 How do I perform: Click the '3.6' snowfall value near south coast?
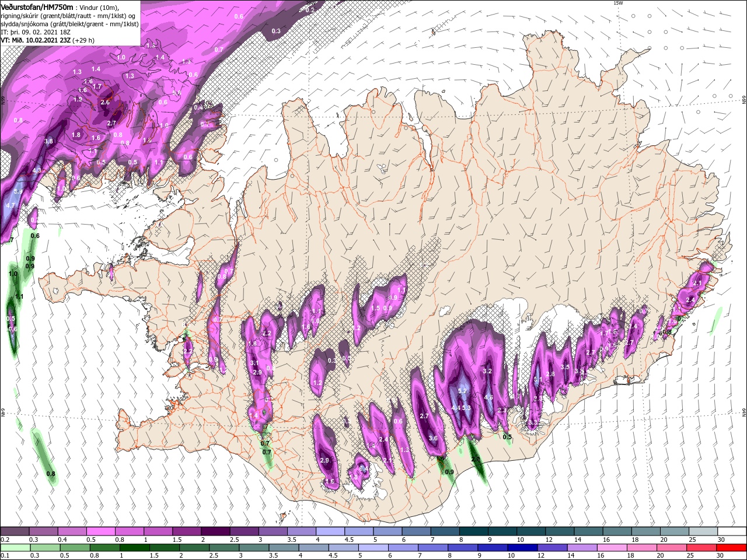[432, 438]
